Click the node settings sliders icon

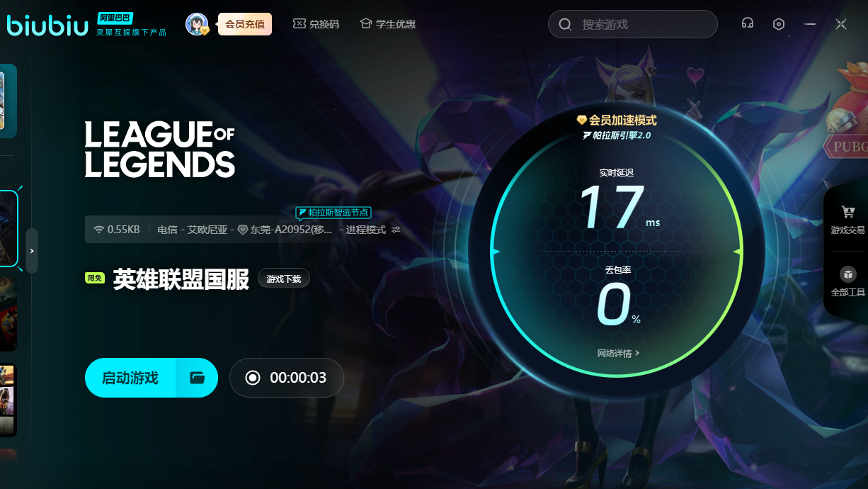pyautogui.click(x=396, y=230)
